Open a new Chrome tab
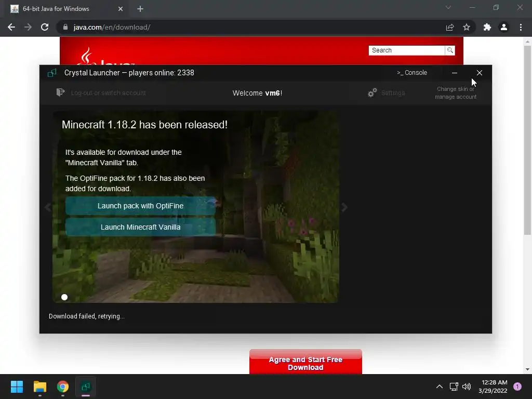Viewport: 532px width, 399px height. click(x=140, y=9)
